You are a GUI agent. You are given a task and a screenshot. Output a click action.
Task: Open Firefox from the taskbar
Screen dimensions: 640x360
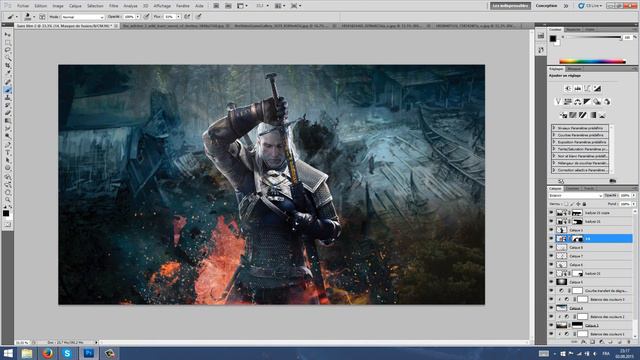coord(47,353)
